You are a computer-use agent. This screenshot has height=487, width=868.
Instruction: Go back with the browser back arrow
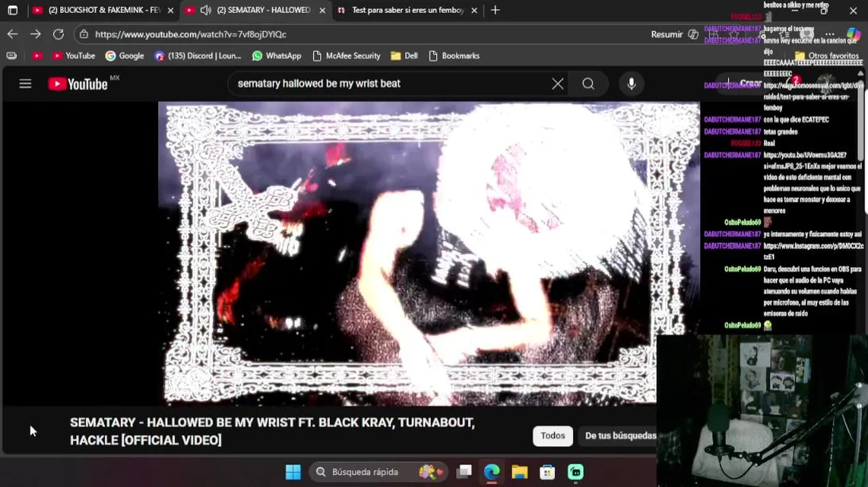(13, 34)
